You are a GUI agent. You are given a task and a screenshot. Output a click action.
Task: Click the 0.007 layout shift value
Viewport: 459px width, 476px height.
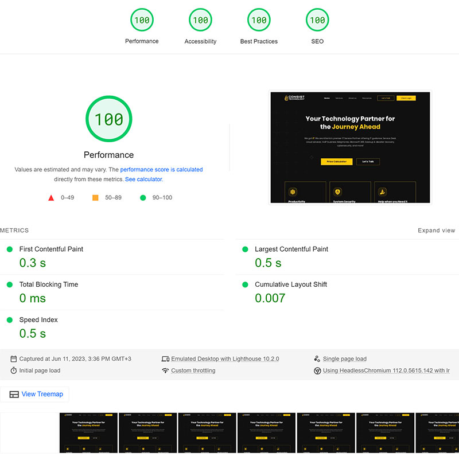270,298
